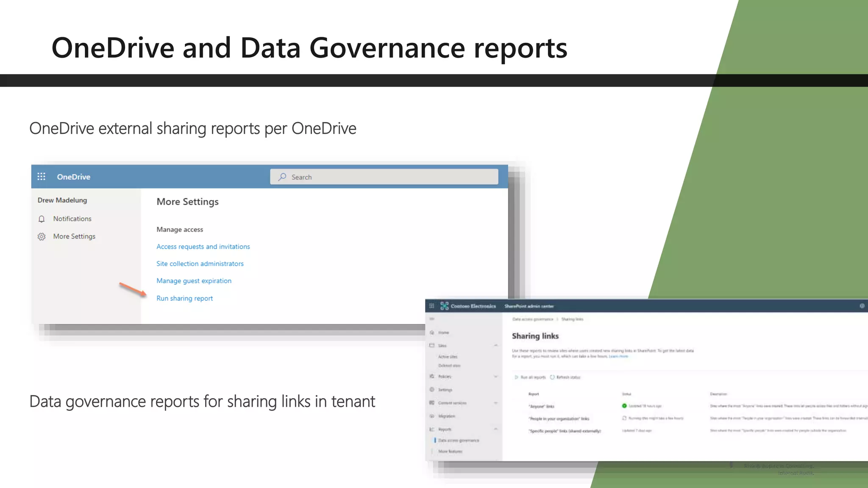Click the Sites icon in admin nav
This screenshot has width=868, height=488.
pyautogui.click(x=432, y=345)
